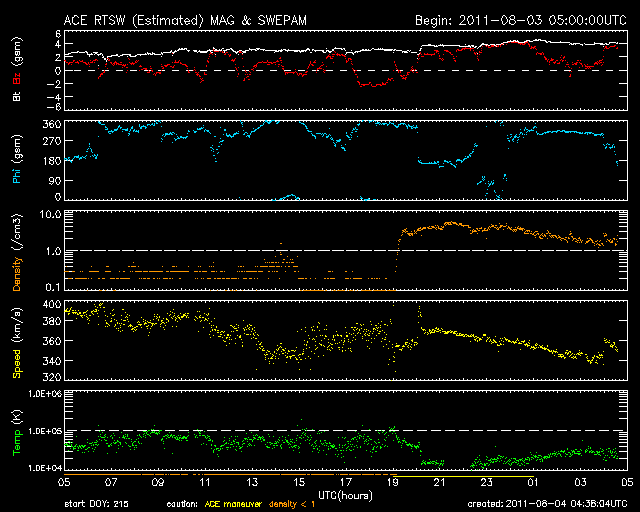640x512 pixels.
Task: Select the "320" tick on the Speed axis
Action: click(52, 377)
